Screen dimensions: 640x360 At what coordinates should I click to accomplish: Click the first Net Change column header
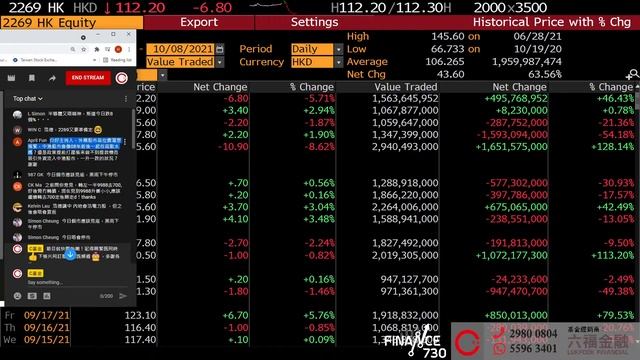point(220,87)
